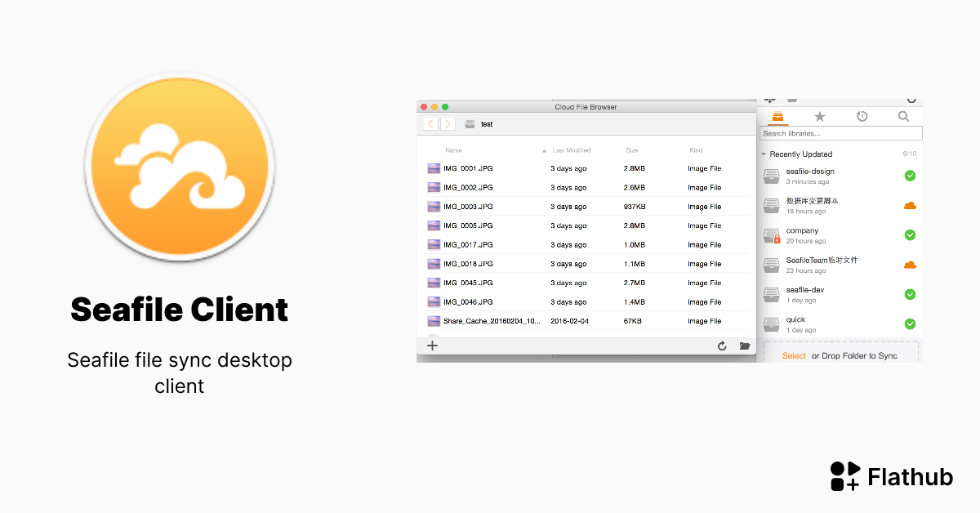This screenshot has height=513, width=980.
Task: Click the open folder icon at bottom right
Action: (744, 346)
